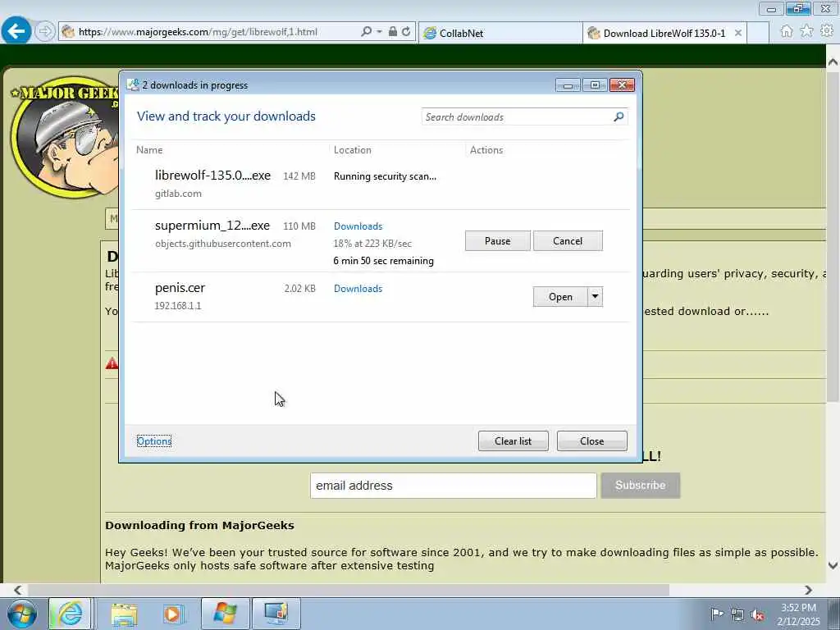Click the muted volume tray icon
This screenshot has width=840, height=630.
tap(757, 615)
